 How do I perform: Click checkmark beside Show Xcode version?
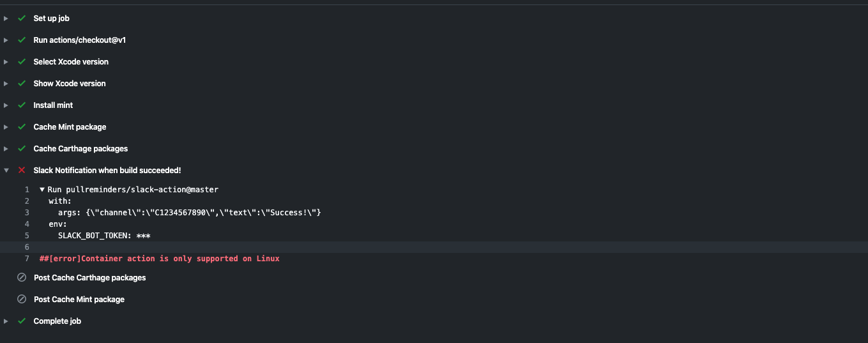[x=22, y=84]
